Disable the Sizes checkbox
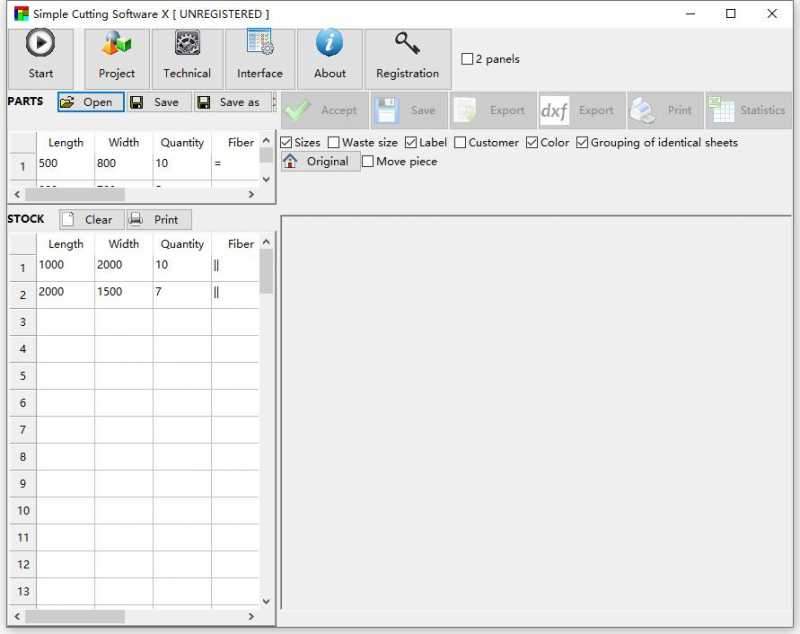 point(288,142)
